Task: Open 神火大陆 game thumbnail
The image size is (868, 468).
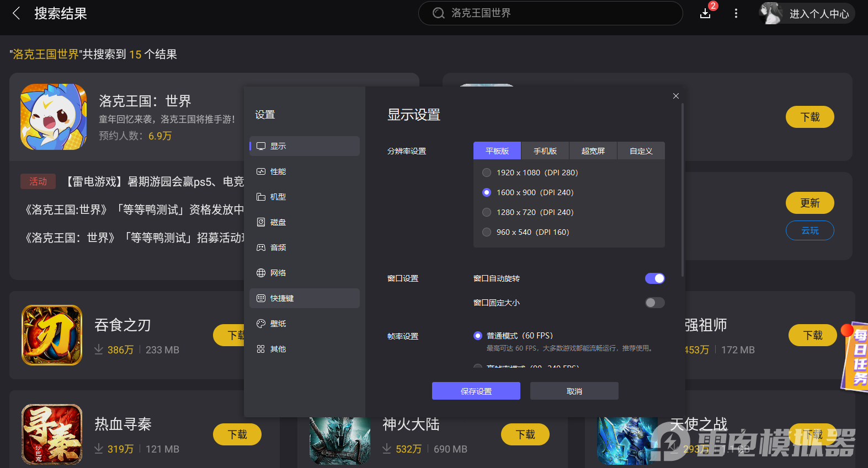Action: coord(340,441)
